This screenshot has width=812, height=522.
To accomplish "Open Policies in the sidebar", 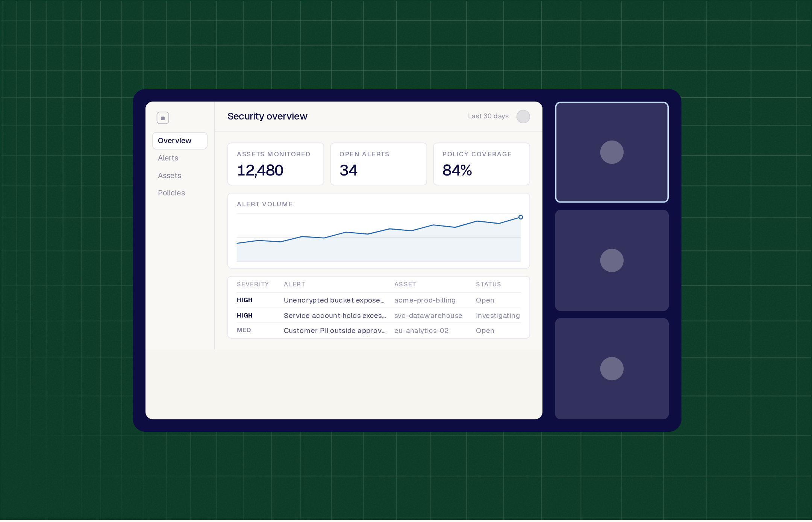I will (x=171, y=193).
